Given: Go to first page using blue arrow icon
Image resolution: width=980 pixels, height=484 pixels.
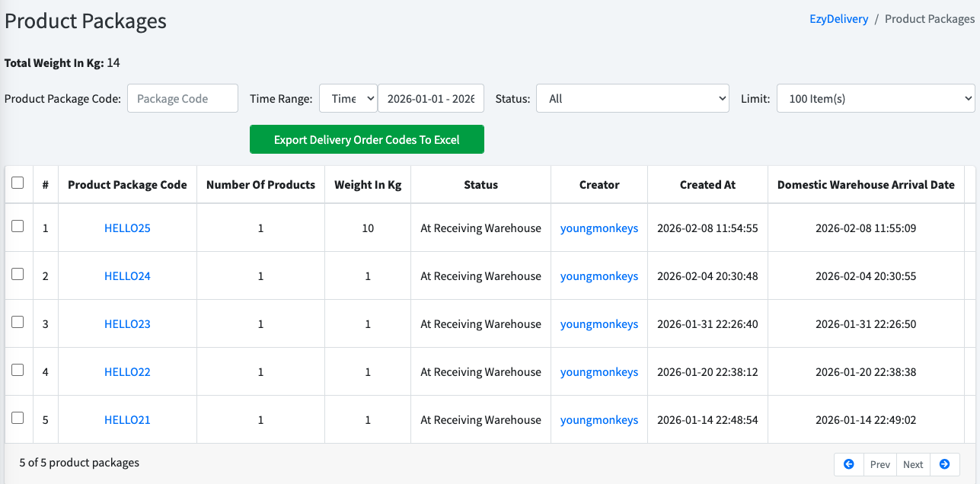Looking at the screenshot, I should pyautogui.click(x=848, y=464).
